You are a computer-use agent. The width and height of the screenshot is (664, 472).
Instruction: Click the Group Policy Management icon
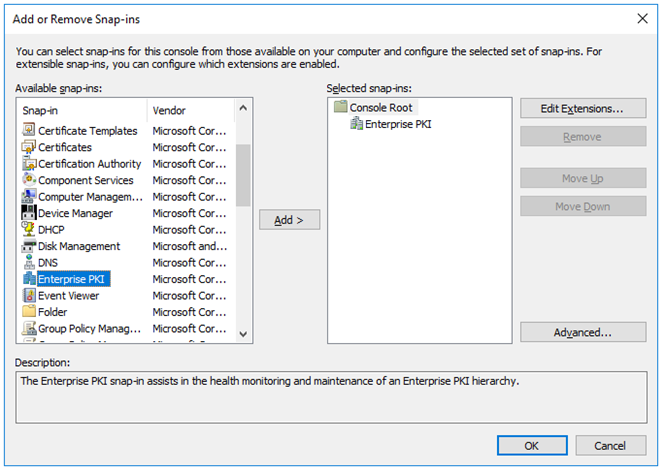[x=29, y=328]
